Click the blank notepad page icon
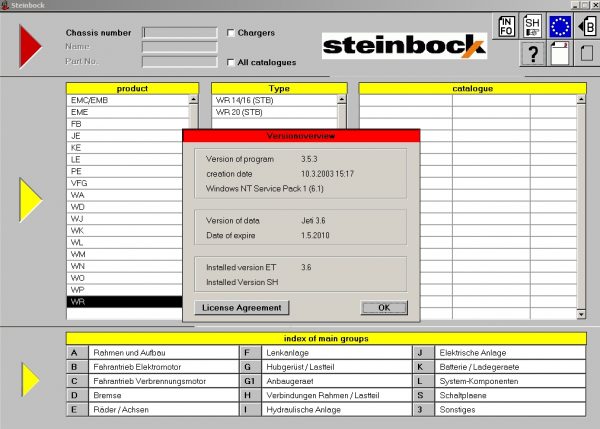 (560, 54)
